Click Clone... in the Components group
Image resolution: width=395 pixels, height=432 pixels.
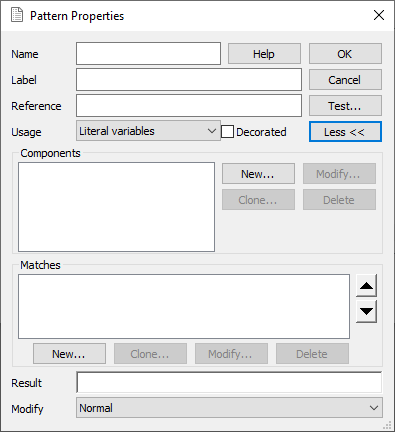coord(258,200)
